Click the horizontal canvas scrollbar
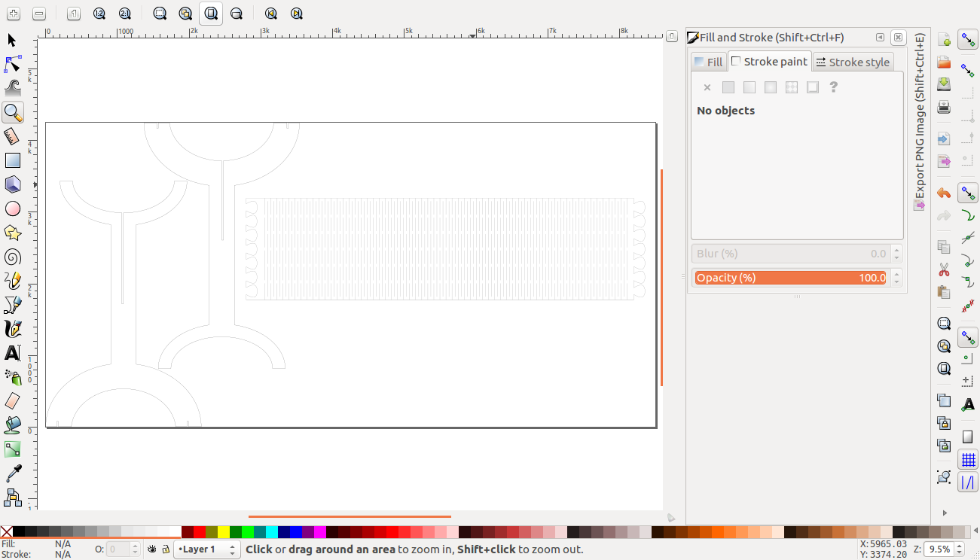Image resolution: width=980 pixels, height=560 pixels. [350, 516]
